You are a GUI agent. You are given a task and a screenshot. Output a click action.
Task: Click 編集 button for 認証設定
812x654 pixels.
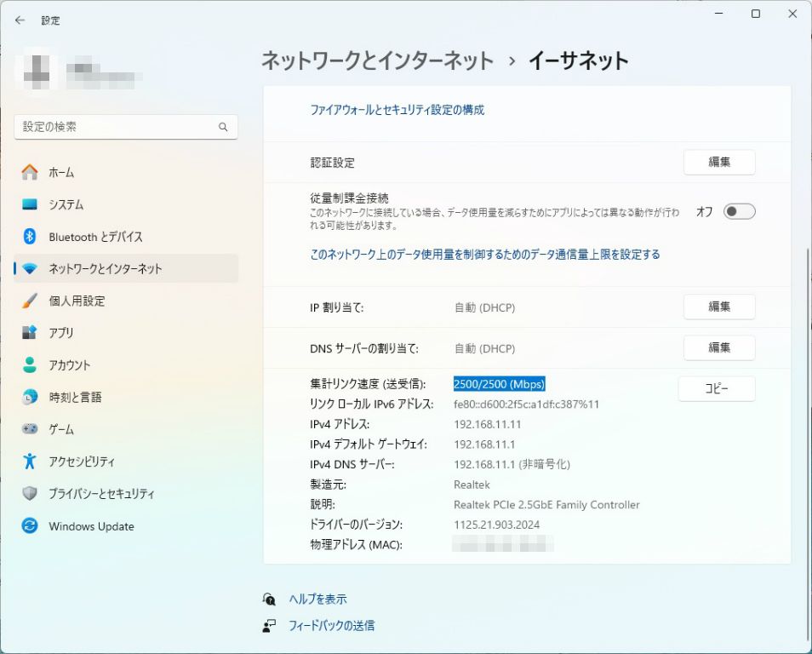(x=719, y=163)
